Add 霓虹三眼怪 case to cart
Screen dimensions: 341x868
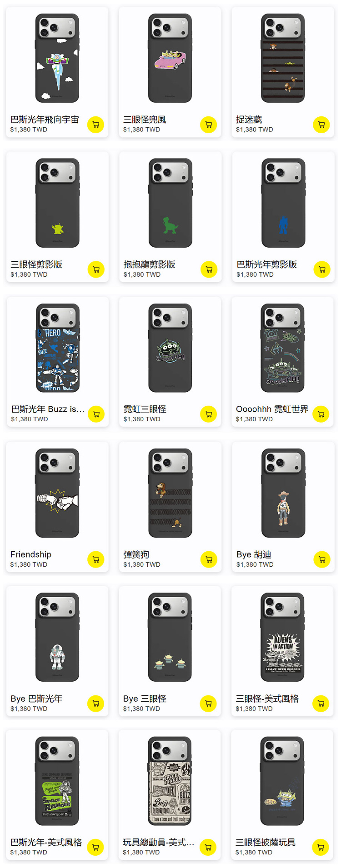click(209, 414)
